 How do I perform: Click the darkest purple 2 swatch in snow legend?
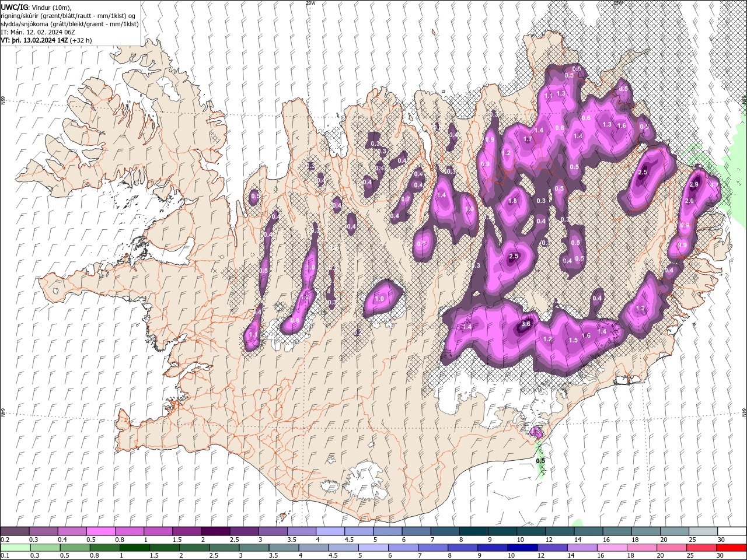pyautogui.click(x=215, y=531)
